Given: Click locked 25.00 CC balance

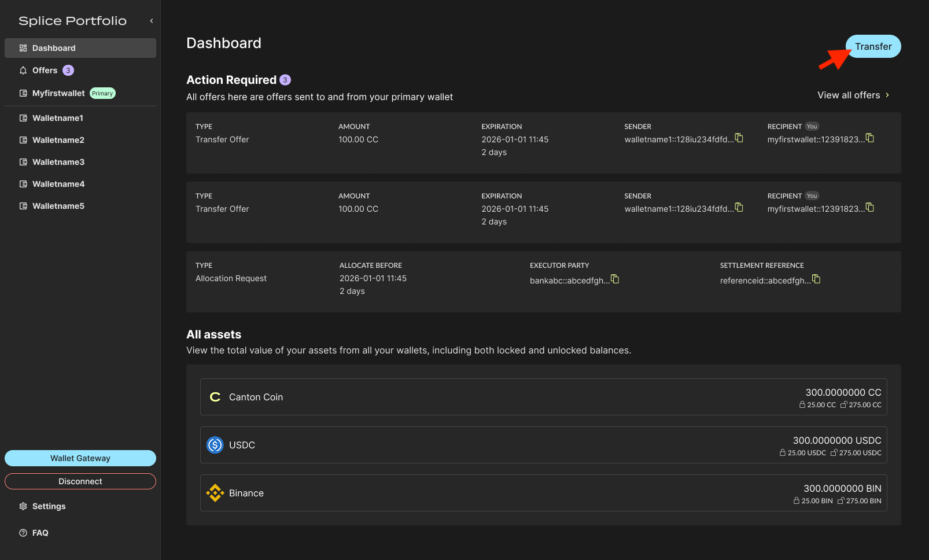Looking at the screenshot, I should pyautogui.click(x=817, y=405).
